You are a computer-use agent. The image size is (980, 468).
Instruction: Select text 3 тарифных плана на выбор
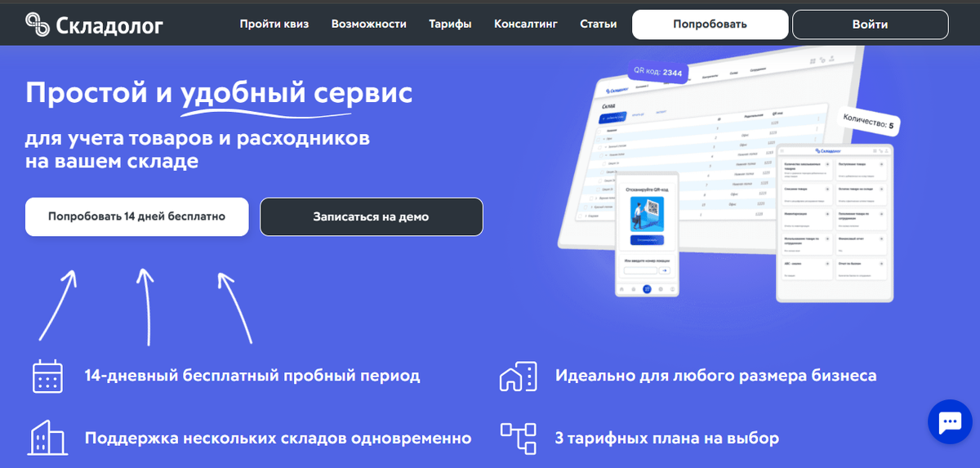tap(666, 438)
